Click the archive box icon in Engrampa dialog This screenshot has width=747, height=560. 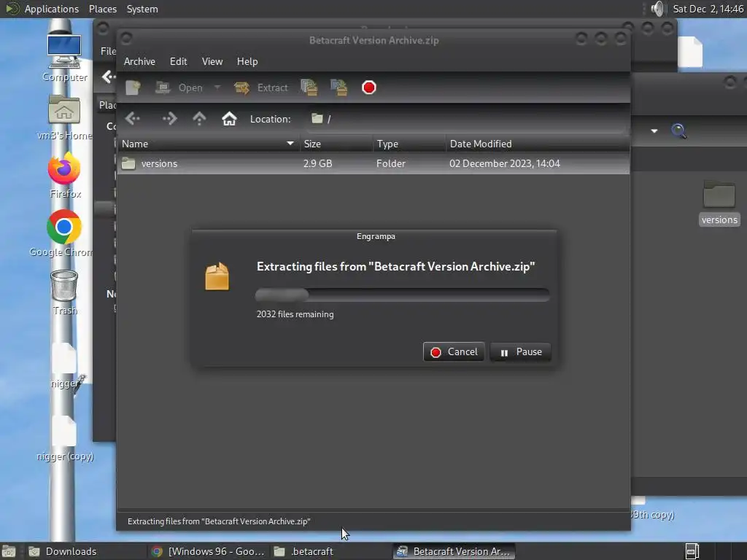point(217,276)
